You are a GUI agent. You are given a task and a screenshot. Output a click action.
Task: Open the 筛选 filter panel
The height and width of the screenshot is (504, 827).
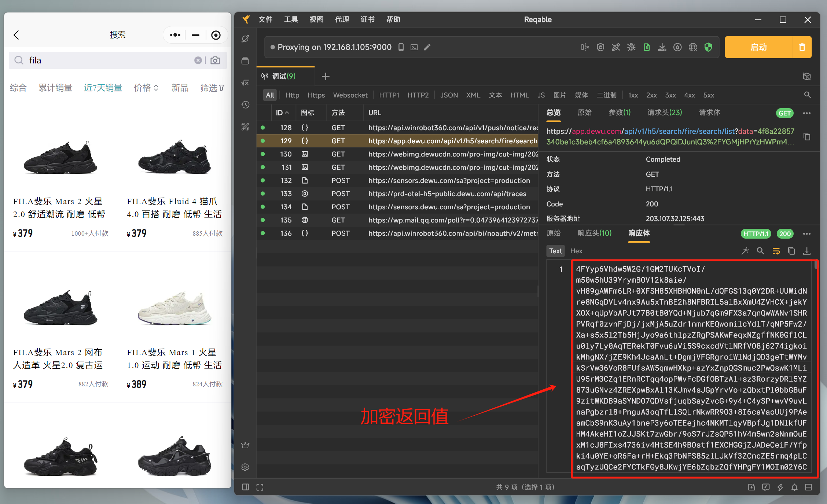coord(212,88)
